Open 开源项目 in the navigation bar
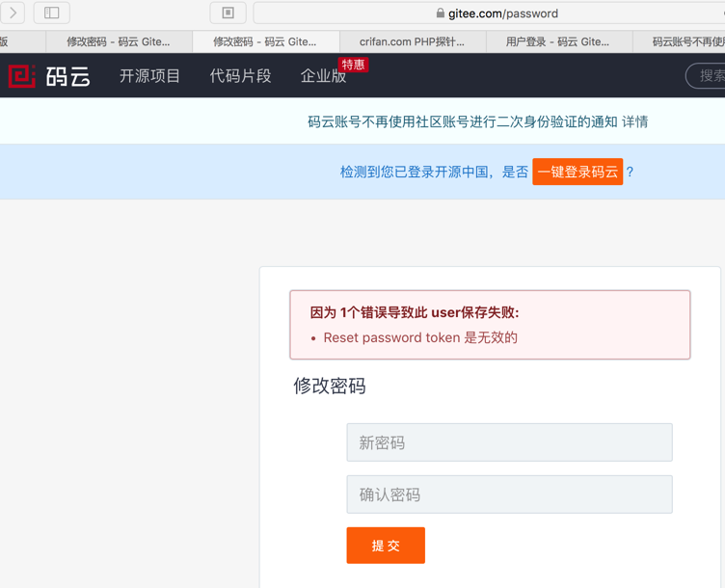The height and width of the screenshot is (588, 725). [x=149, y=76]
